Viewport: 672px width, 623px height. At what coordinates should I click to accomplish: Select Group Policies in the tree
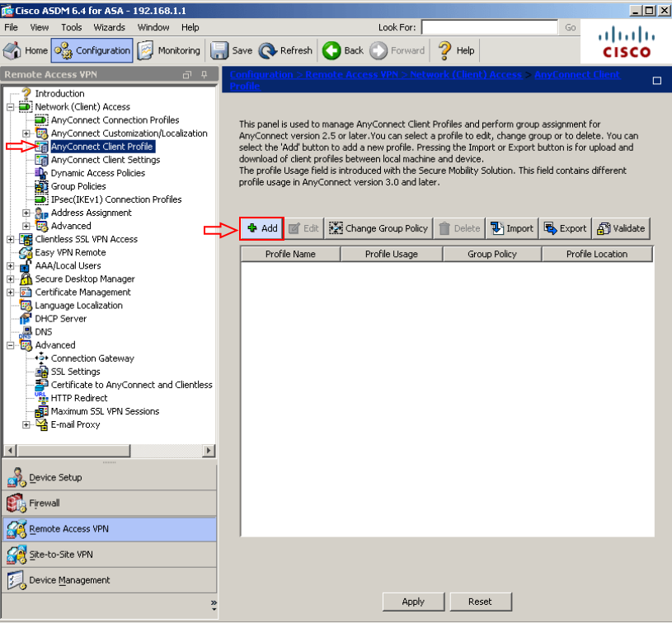pos(78,186)
